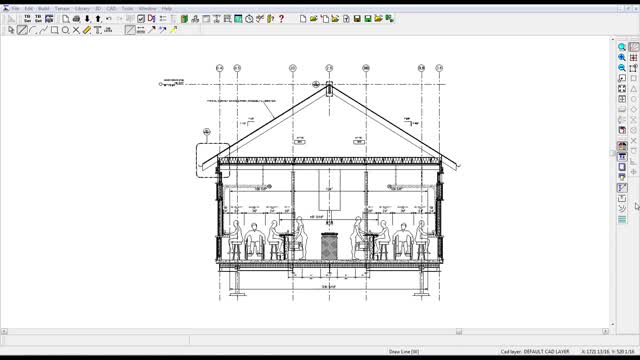
Task: Select the Text tool
Action: (x=98, y=30)
